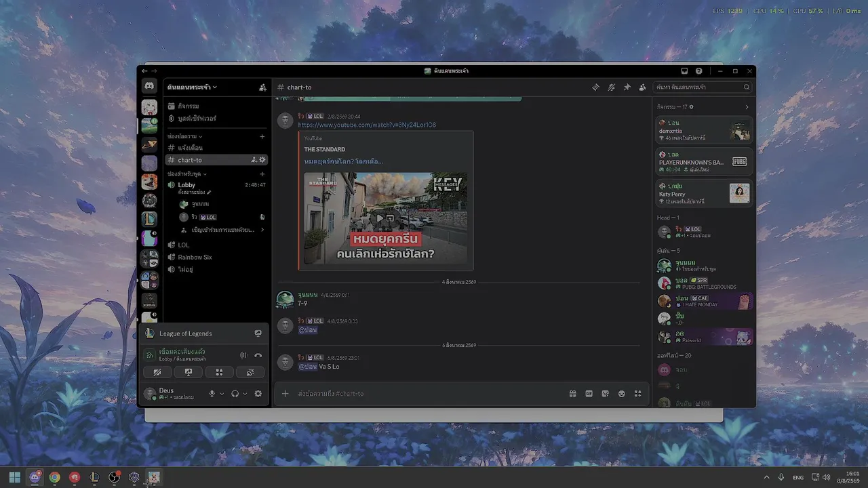
Task: Click the message input field for #chart-to
Action: point(431,394)
